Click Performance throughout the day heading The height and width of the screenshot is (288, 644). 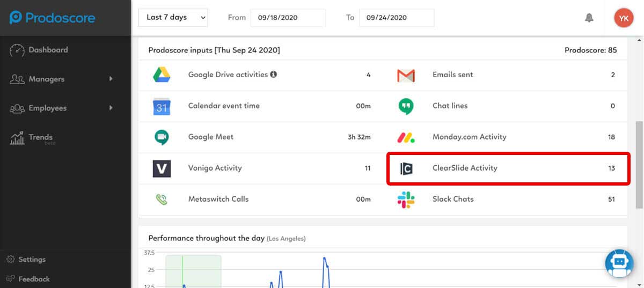point(227,238)
